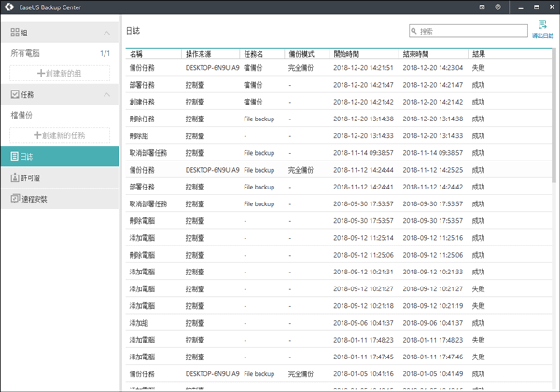Viewport: 560px width, 392px height.
Task: Click the log list vertical scrollbar
Action: (x=553, y=116)
